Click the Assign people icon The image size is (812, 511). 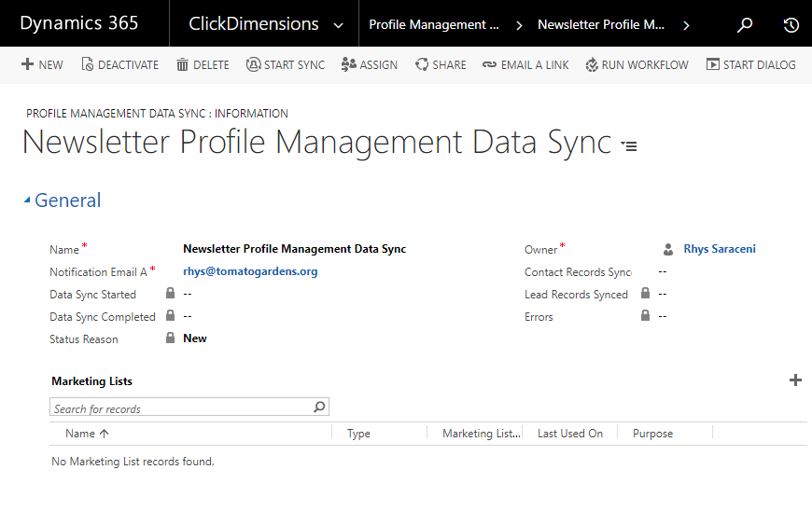[x=348, y=64]
